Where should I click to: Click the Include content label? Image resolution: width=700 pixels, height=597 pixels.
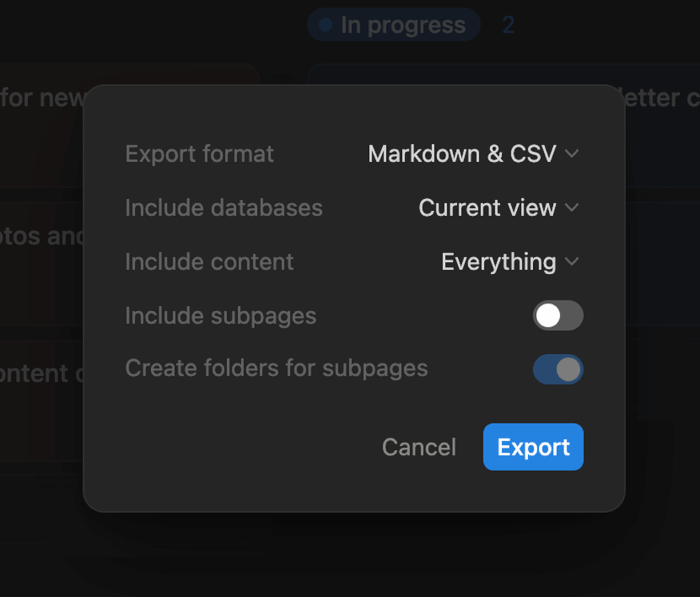pyautogui.click(x=209, y=262)
